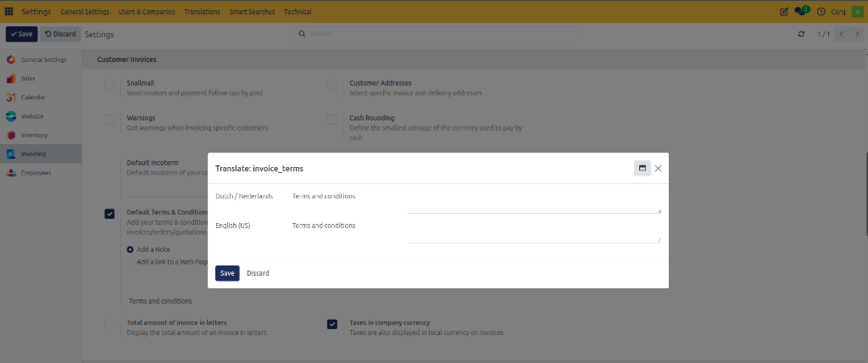Click the settings search box
Screen dimensions: 868x363
435,34
